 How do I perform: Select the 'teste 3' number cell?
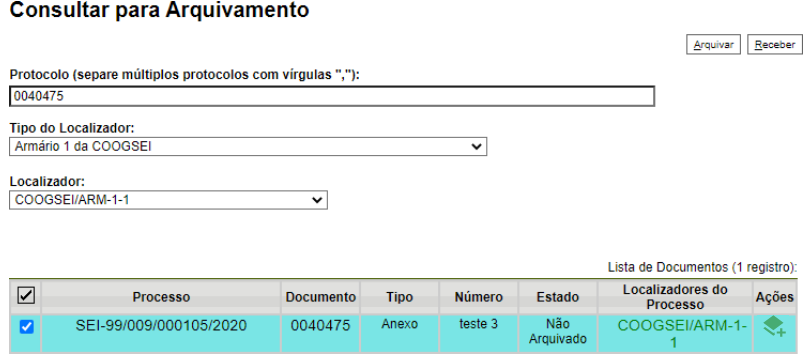click(x=479, y=324)
